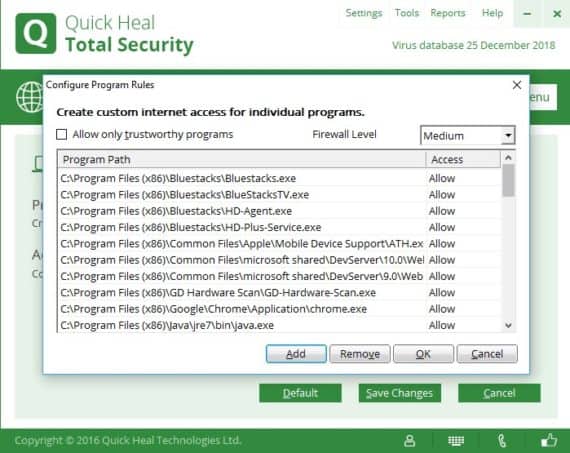
Task: Enable Allow only trustworthy programs checkbox
Action: (62, 135)
